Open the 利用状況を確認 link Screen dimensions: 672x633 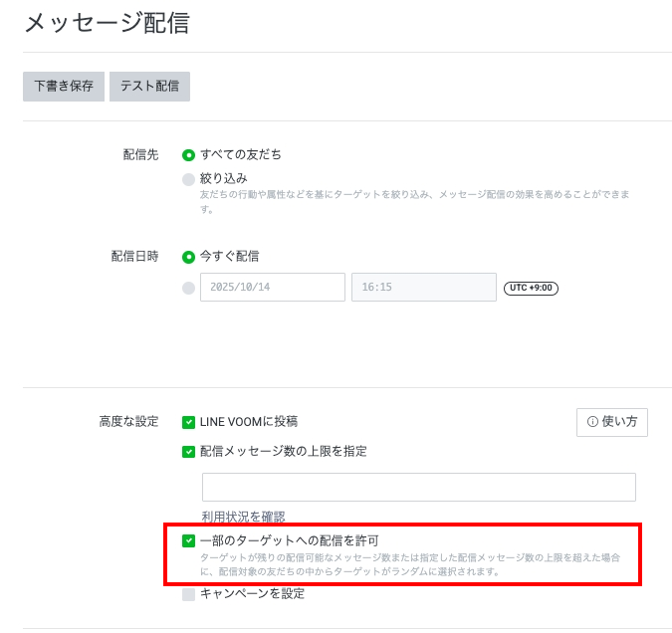point(243,517)
